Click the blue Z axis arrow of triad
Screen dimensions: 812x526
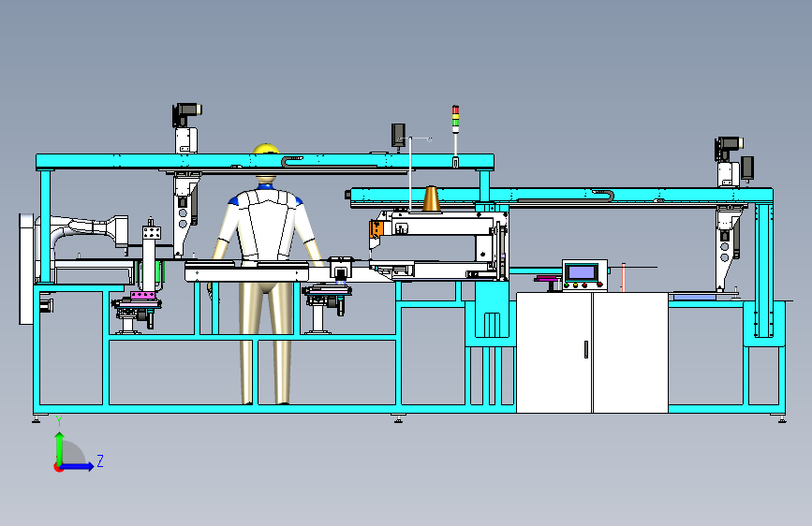click(x=77, y=466)
